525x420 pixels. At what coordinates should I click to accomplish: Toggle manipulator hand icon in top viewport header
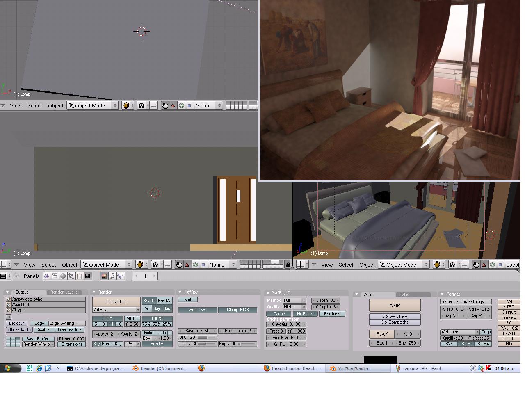click(x=165, y=105)
